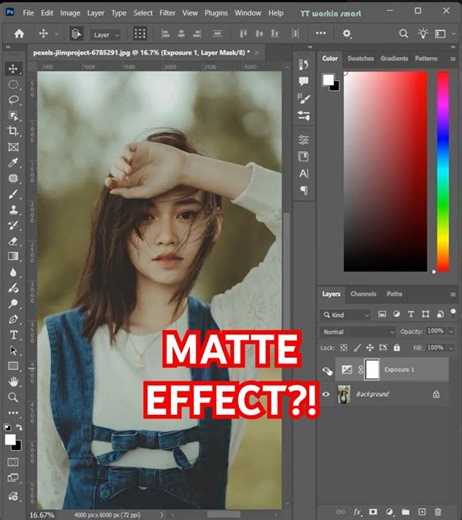Open the Image menu

coord(70,13)
